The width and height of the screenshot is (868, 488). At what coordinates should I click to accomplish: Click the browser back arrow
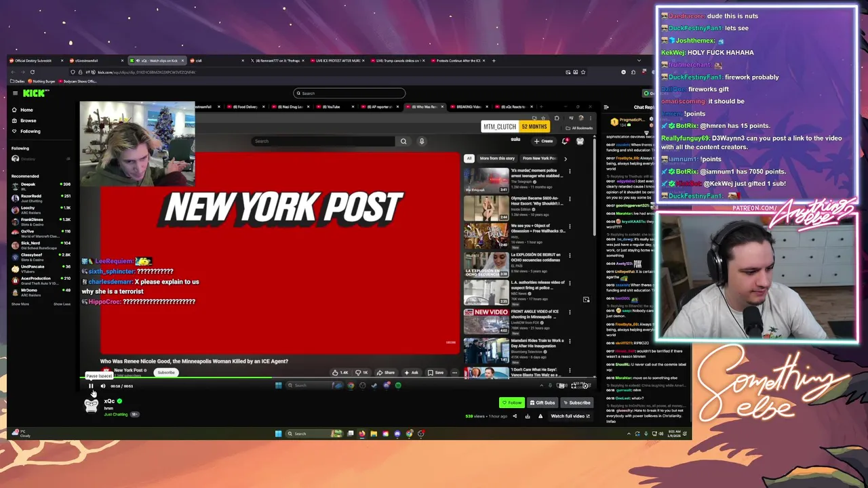pyautogui.click(x=13, y=72)
